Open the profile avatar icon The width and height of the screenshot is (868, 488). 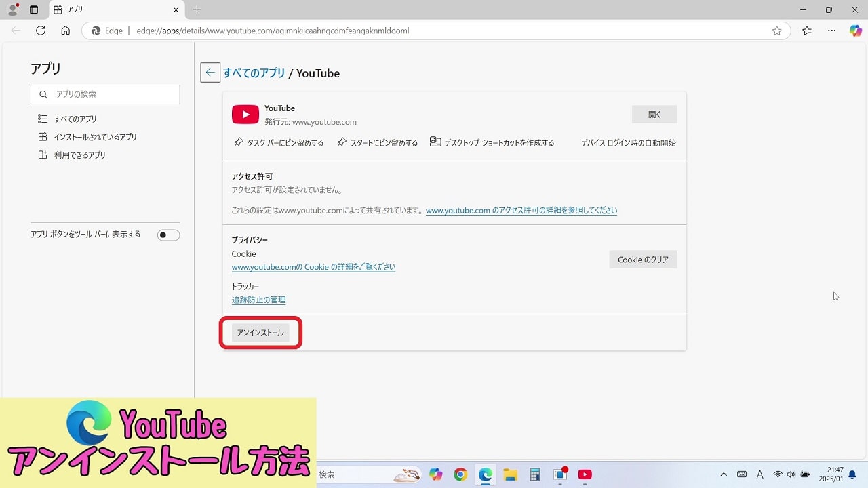[12, 9]
